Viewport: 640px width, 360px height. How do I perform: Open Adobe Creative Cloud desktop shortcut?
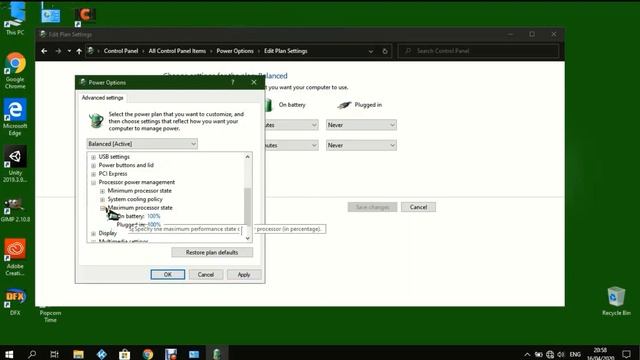point(15,257)
